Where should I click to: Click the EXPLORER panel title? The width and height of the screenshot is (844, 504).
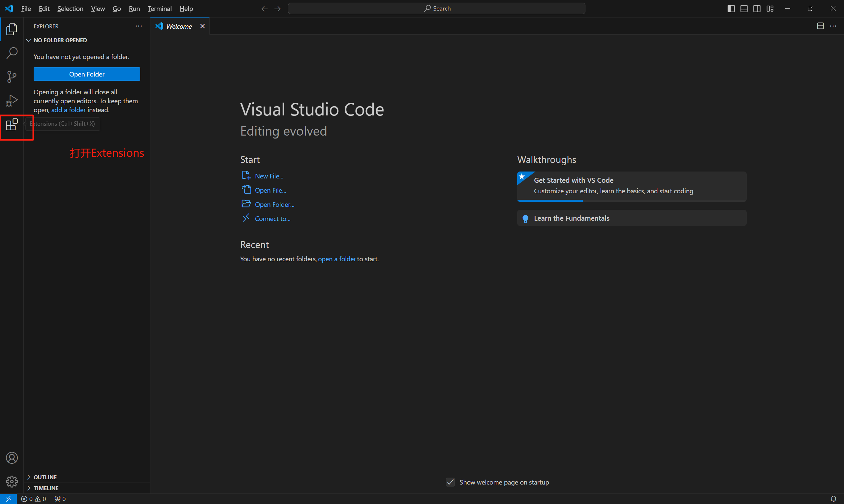[x=46, y=26]
